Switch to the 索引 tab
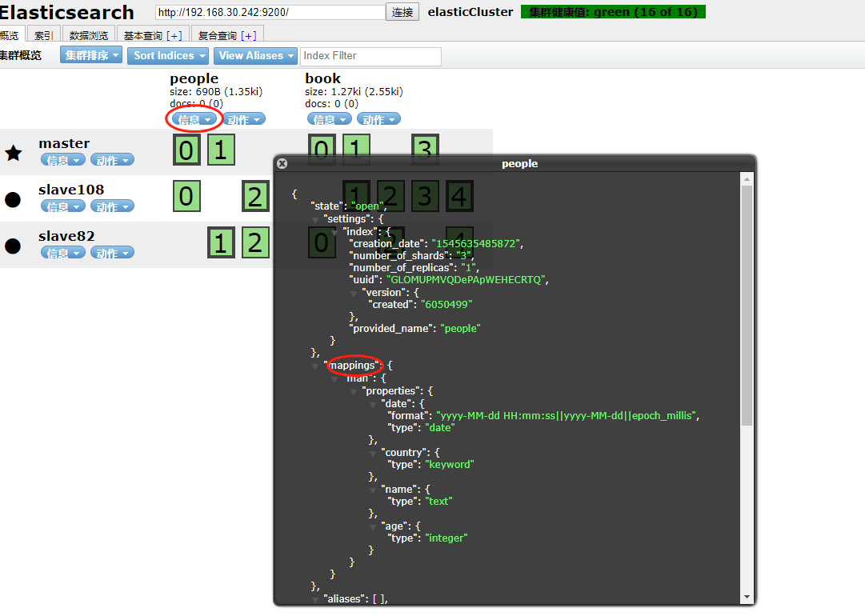Image resolution: width=865 pixels, height=616 pixels. (43, 34)
